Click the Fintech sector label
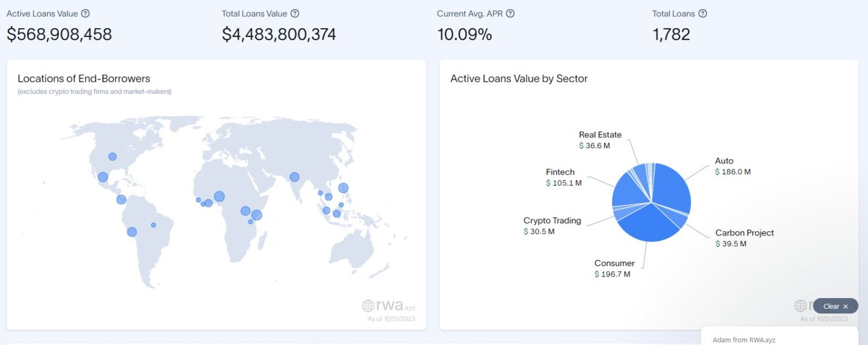The image size is (868, 345). (560, 172)
